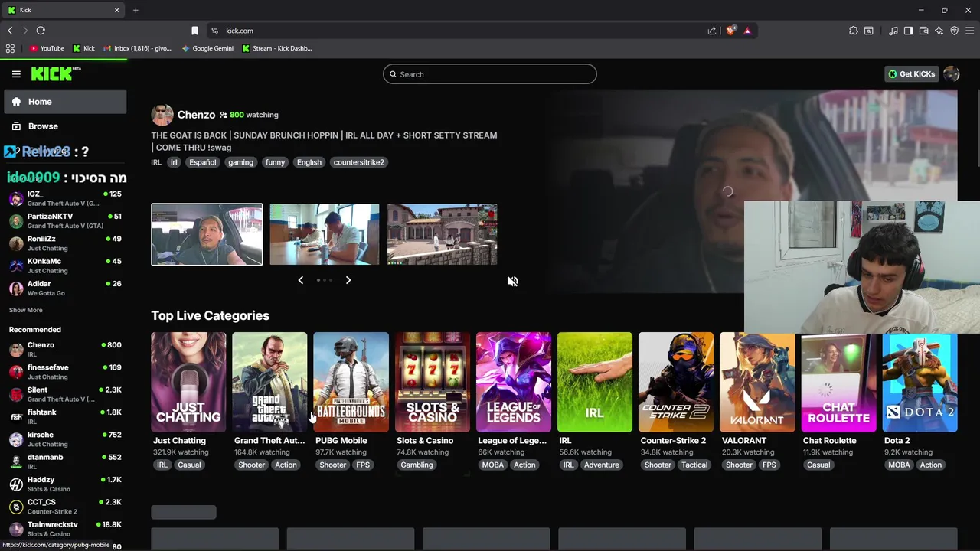Viewport: 980px width, 551px height.
Task: Open dtanmanb in Recommended list
Action: pos(65,461)
